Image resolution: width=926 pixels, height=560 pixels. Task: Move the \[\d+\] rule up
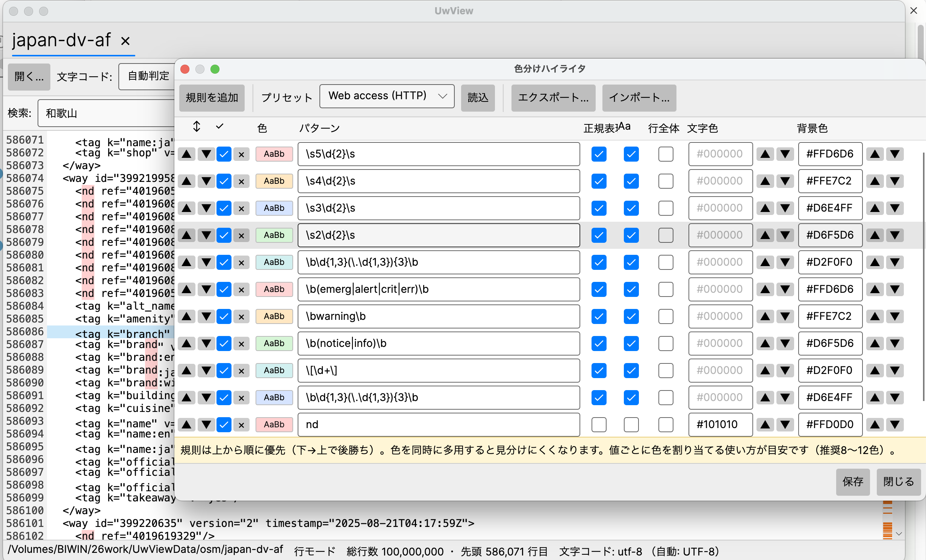186,371
